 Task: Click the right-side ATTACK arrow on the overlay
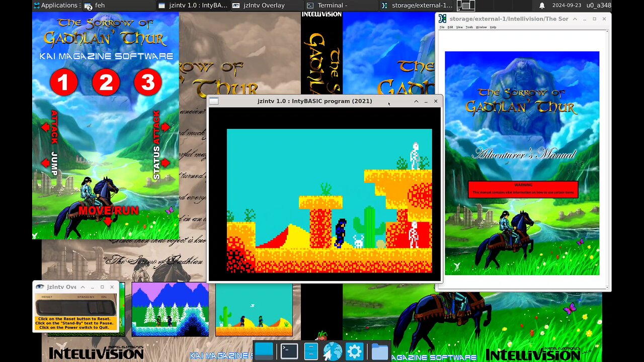[x=166, y=127]
